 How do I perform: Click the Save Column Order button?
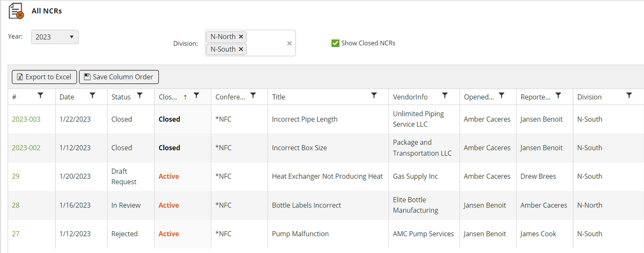(x=119, y=77)
